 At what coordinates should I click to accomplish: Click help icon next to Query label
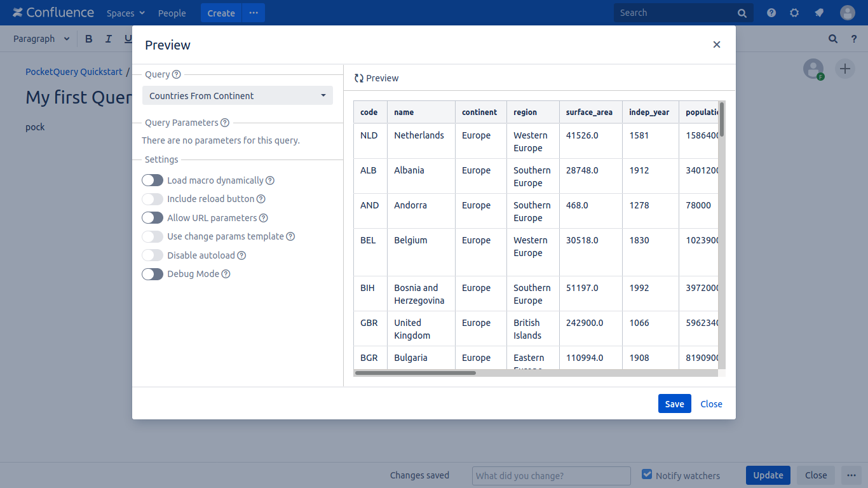point(177,74)
